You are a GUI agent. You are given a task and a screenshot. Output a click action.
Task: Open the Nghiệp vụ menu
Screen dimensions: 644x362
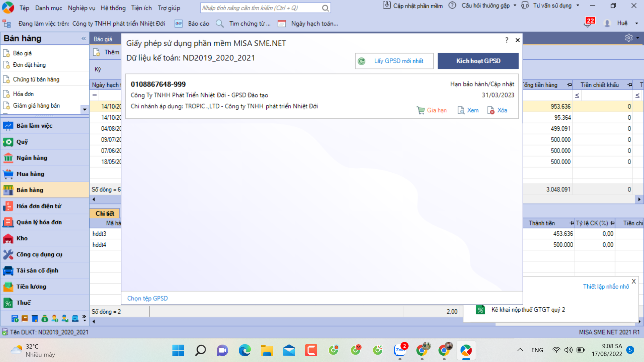[82, 8]
